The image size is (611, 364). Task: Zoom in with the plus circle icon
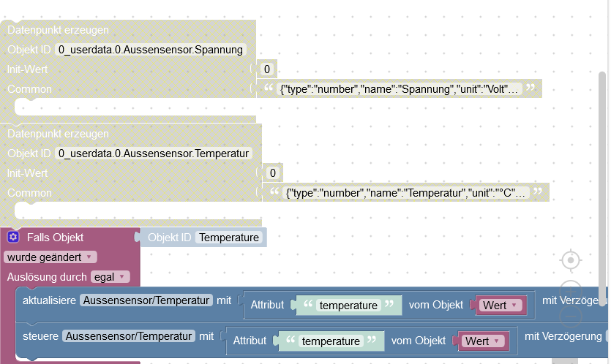tap(571, 291)
